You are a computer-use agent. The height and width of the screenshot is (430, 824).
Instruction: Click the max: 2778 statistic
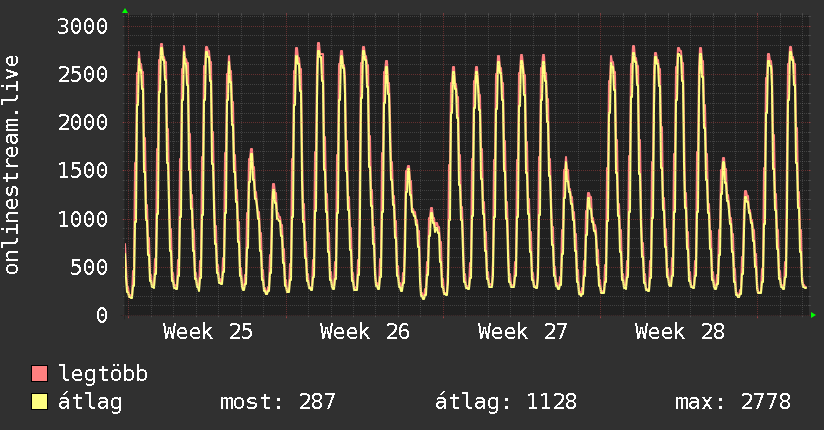click(x=733, y=402)
